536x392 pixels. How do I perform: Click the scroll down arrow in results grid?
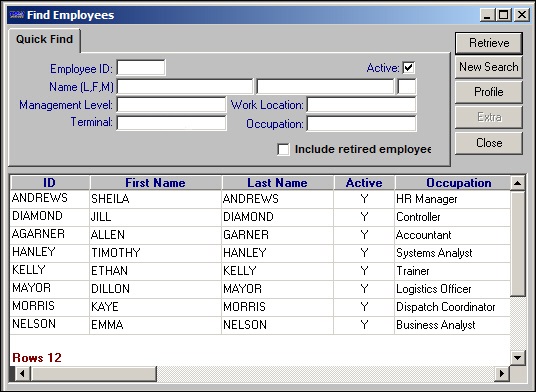point(517,357)
